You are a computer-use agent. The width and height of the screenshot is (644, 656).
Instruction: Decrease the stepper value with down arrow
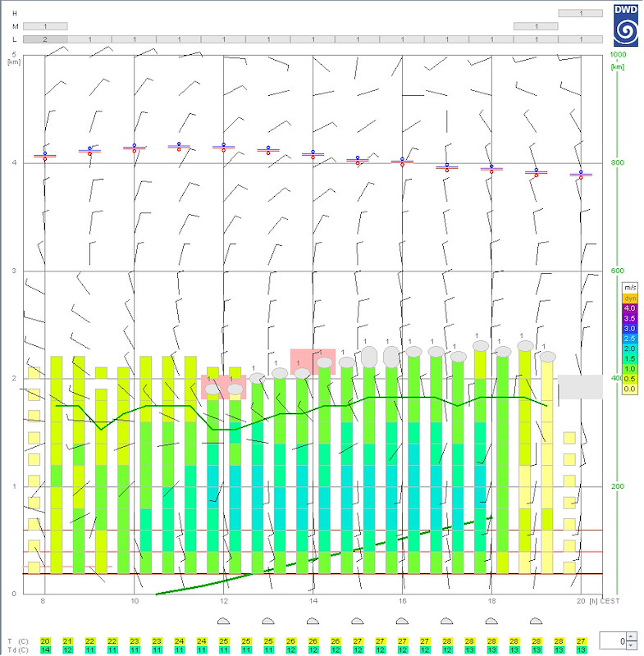[x=632, y=645]
